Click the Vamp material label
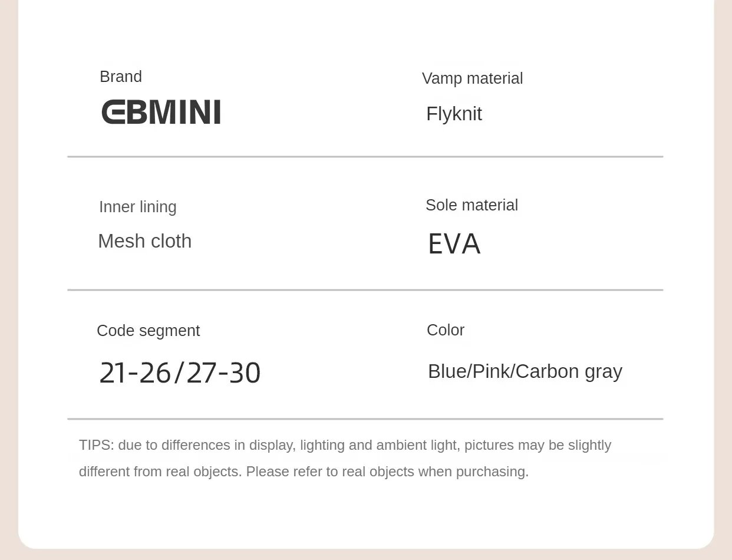Screen dimensions: 732x560 [x=472, y=78]
